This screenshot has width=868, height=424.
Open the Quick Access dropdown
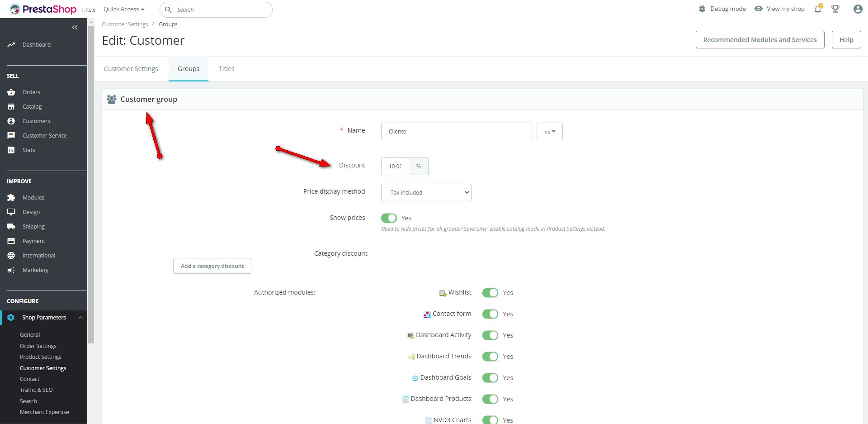click(124, 9)
